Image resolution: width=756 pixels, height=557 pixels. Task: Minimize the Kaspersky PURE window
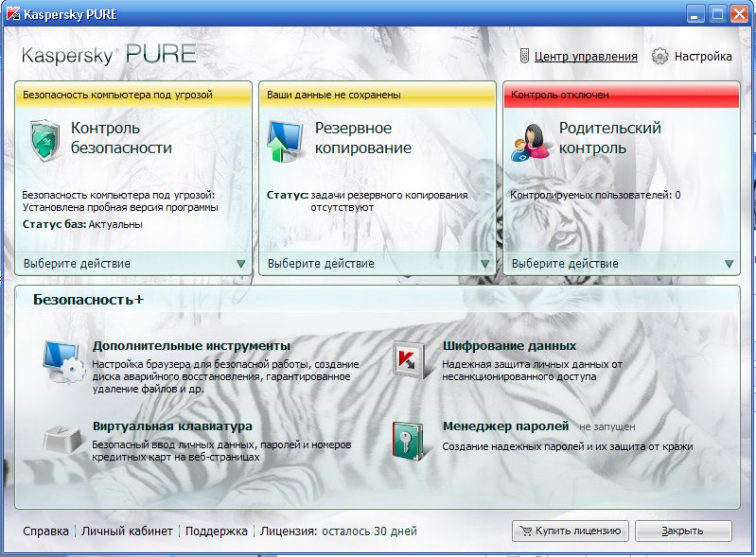(x=694, y=14)
